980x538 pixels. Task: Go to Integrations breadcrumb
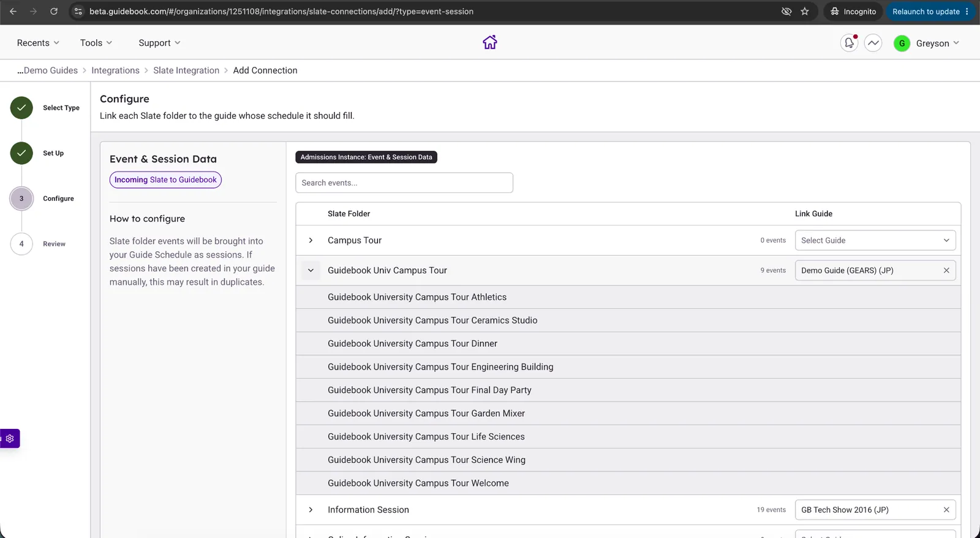pos(115,70)
